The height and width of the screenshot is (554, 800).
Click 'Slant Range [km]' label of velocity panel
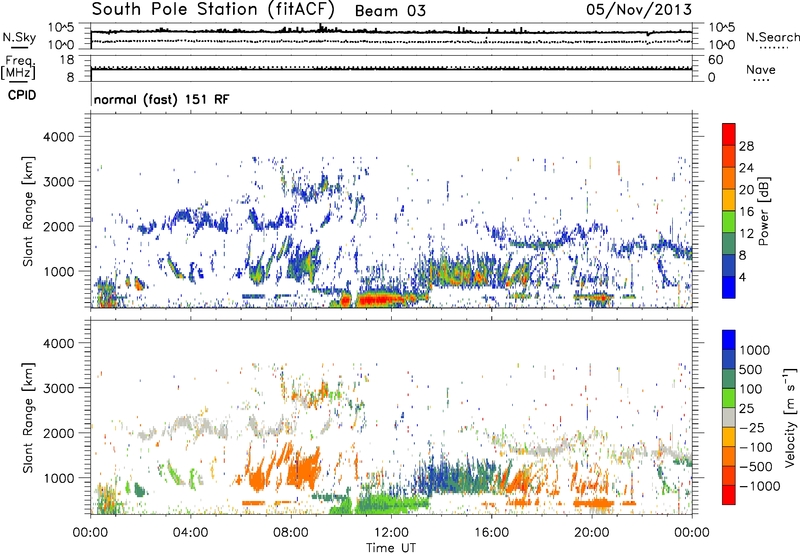click(x=28, y=418)
